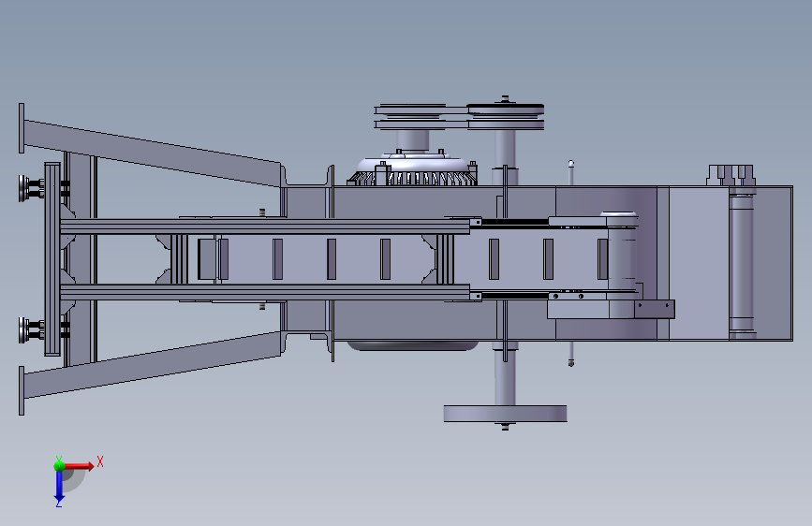Click the blue Z axis arrow of the triad
The height and width of the screenshot is (526, 812).
click(59, 487)
